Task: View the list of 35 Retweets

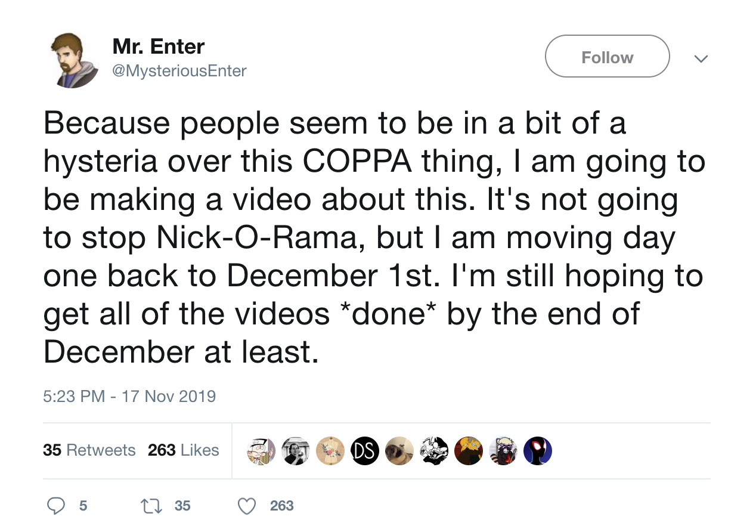Action: [x=89, y=450]
